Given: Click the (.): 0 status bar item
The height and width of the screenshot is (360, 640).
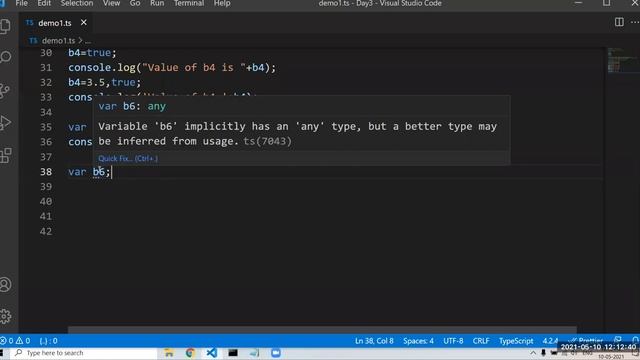Looking at the screenshot, I should pyautogui.click(x=48, y=340).
